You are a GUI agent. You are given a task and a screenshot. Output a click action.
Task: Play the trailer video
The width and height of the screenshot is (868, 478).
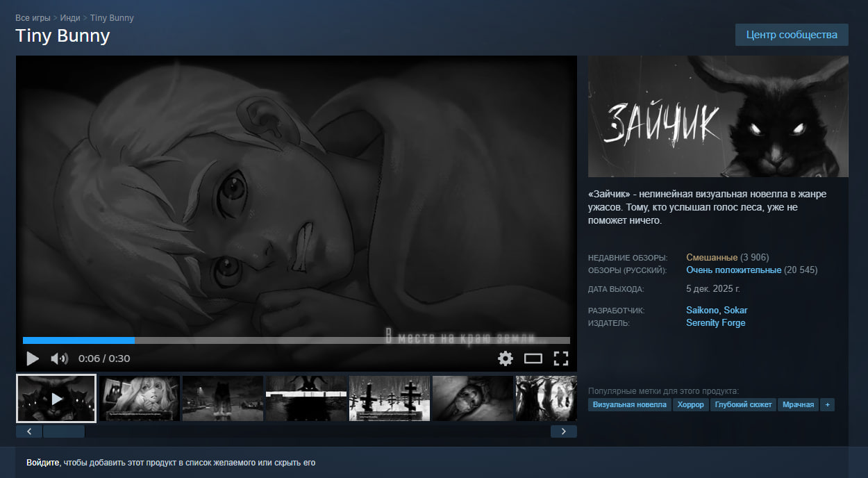(x=33, y=358)
